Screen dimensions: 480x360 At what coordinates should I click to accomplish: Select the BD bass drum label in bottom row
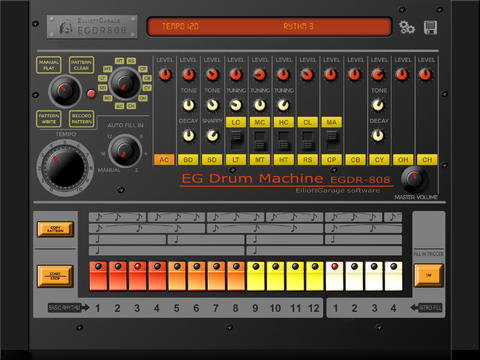[188, 160]
